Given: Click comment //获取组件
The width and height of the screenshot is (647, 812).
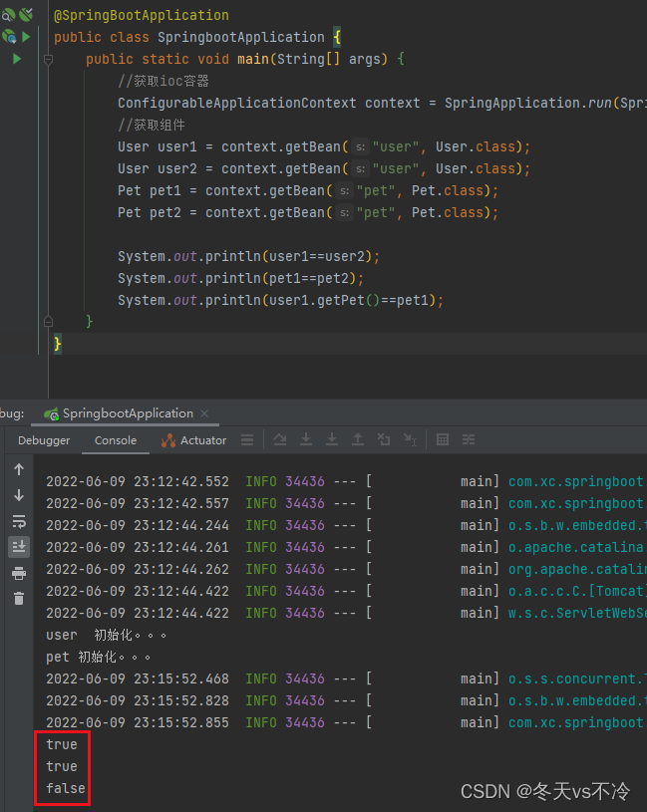Looking at the screenshot, I should [x=152, y=125].
